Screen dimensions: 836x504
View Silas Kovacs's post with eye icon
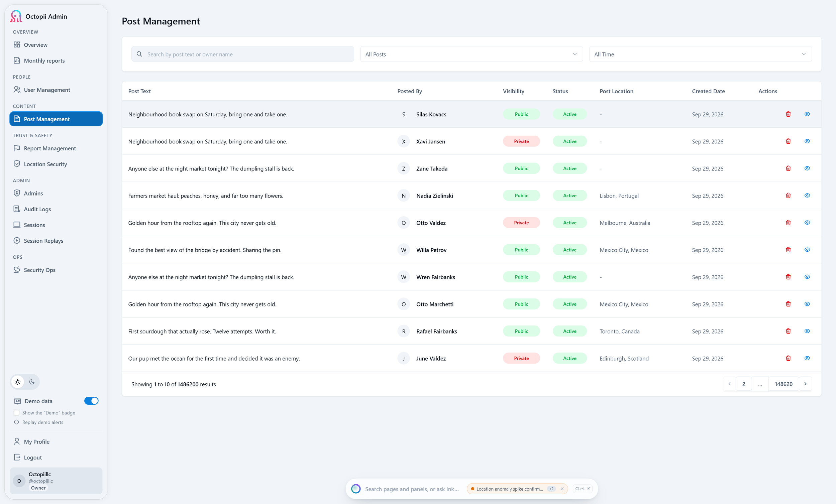coord(807,114)
